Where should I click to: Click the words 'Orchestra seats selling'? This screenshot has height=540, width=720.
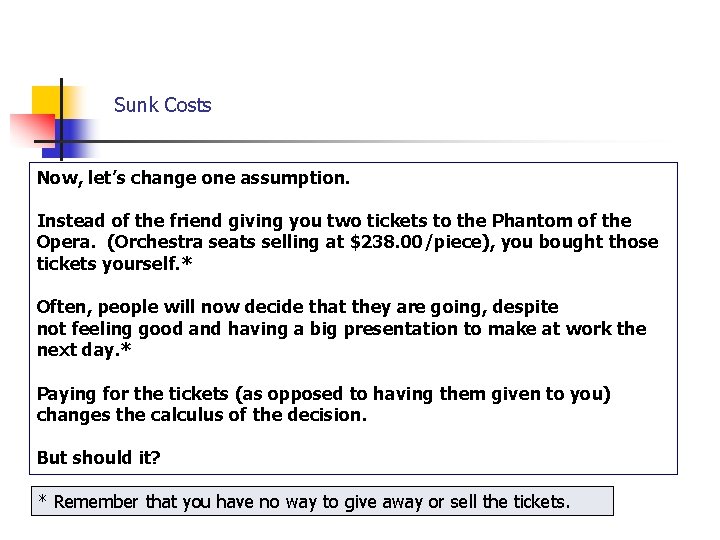[216, 242]
